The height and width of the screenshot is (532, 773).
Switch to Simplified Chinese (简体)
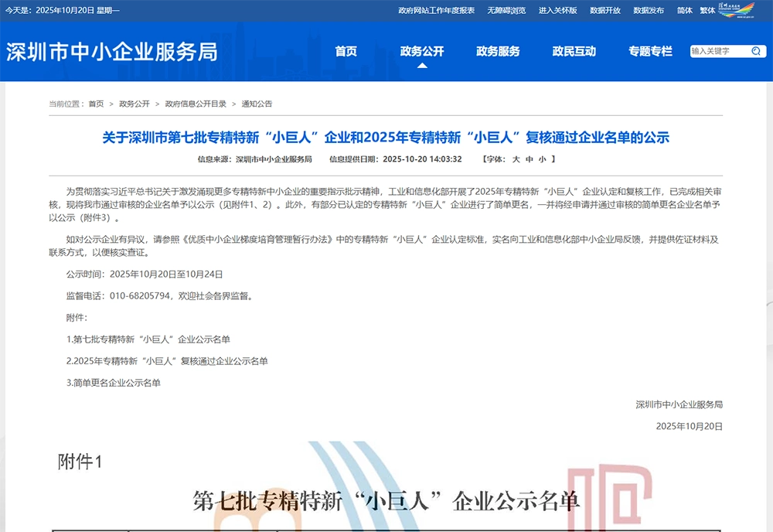click(x=684, y=10)
